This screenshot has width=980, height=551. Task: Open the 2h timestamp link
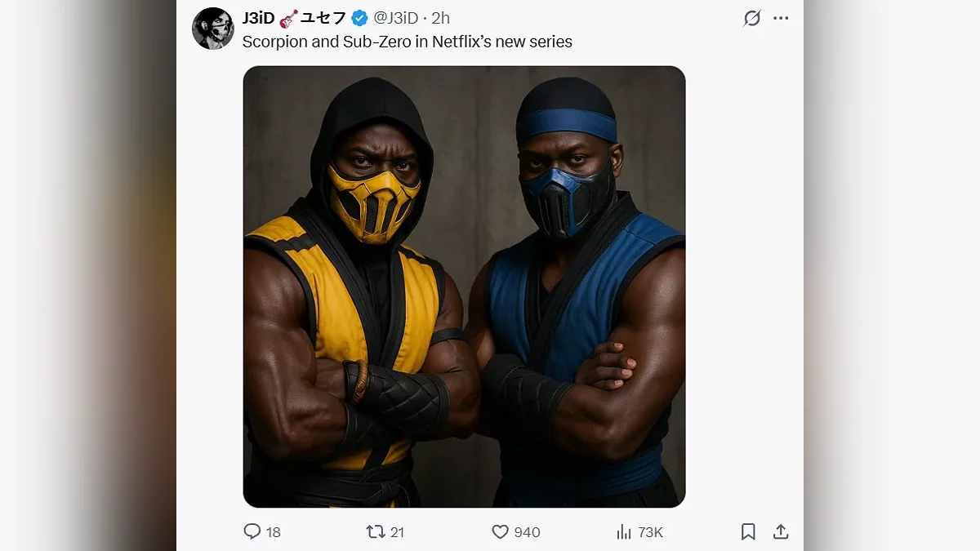click(x=441, y=18)
